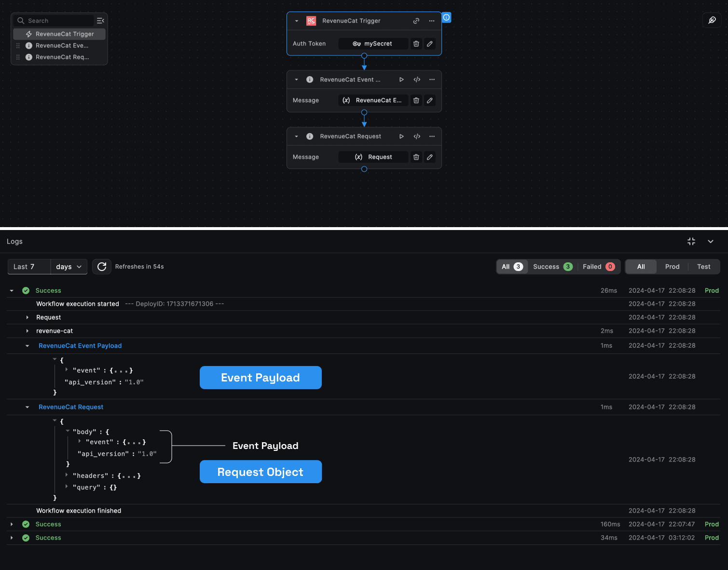This screenshot has width=728, height=570.
Task: View code of RevenueCat Request node
Action: pyautogui.click(x=417, y=136)
